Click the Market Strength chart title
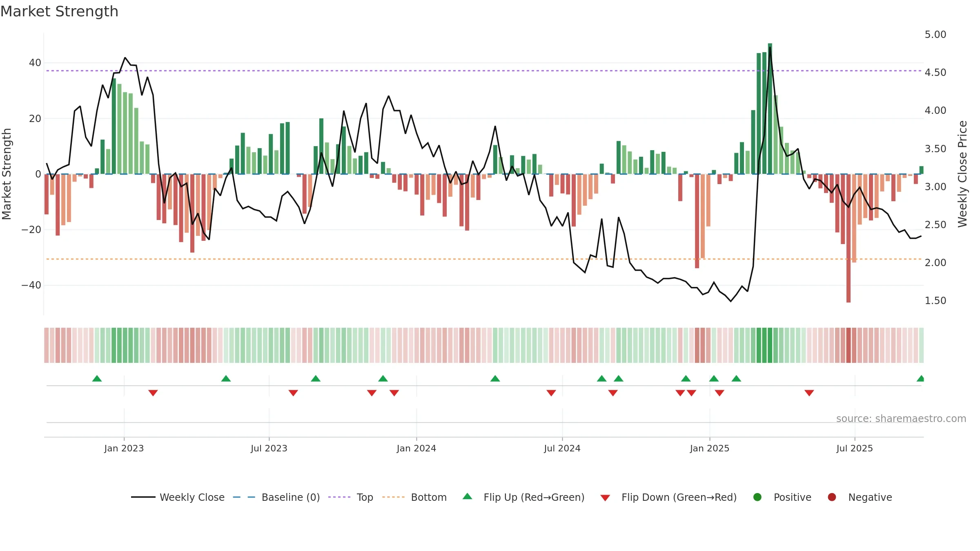 click(x=59, y=11)
